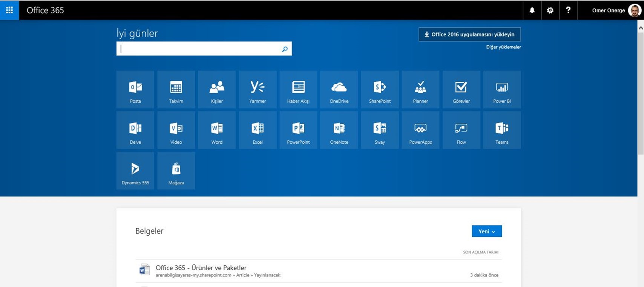This screenshot has width=644, height=287.
Task: Open the OneNote tile
Action: tap(339, 130)
